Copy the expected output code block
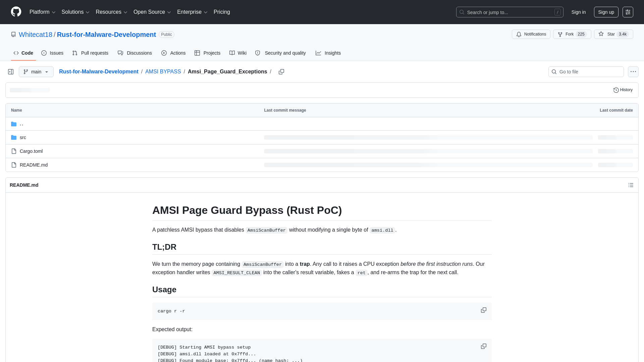The width and height of the screenshot is (644, 362). tap(484, 347)
